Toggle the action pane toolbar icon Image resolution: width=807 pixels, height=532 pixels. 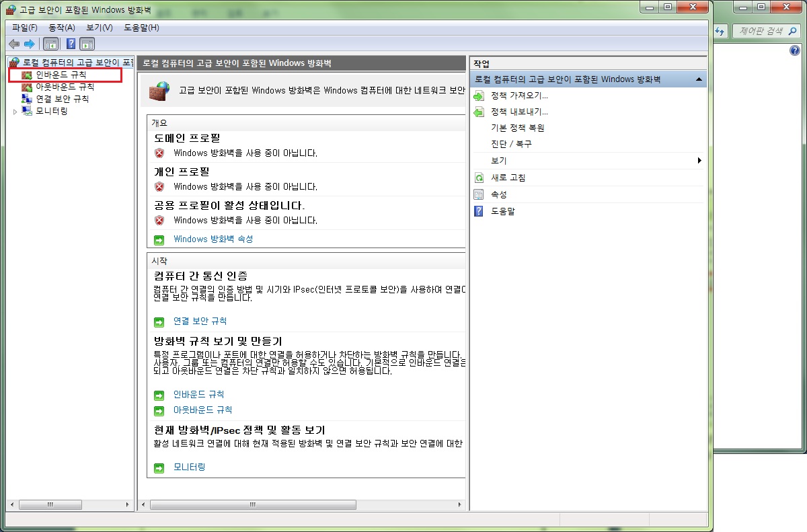click(x=87, y=44)
